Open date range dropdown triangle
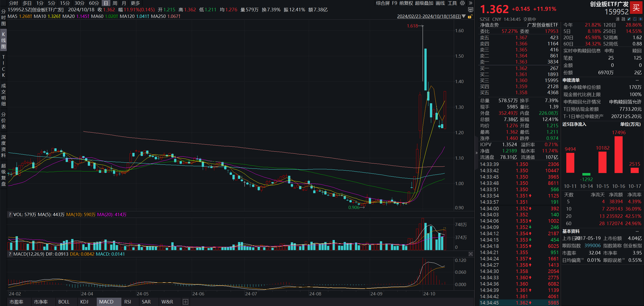644x306 pixels. [x=464, y=16]
